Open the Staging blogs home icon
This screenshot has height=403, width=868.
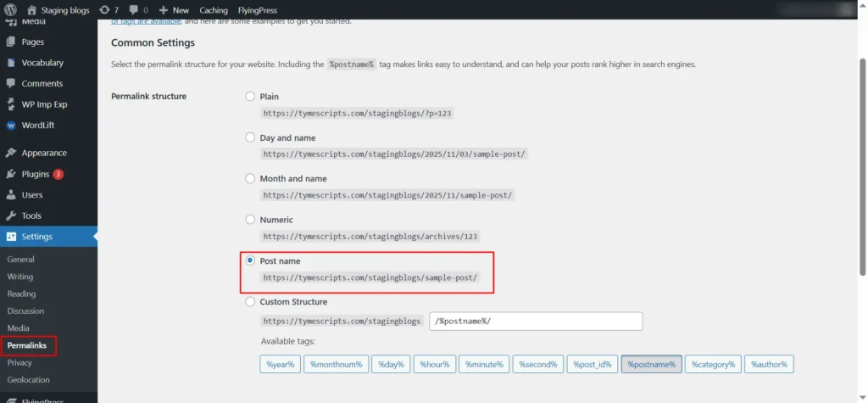[31, 10]
